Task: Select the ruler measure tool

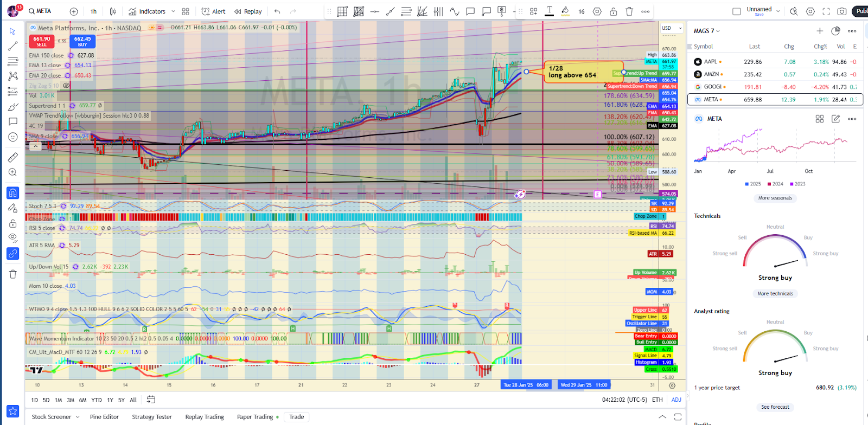Action: pos(13,157)
